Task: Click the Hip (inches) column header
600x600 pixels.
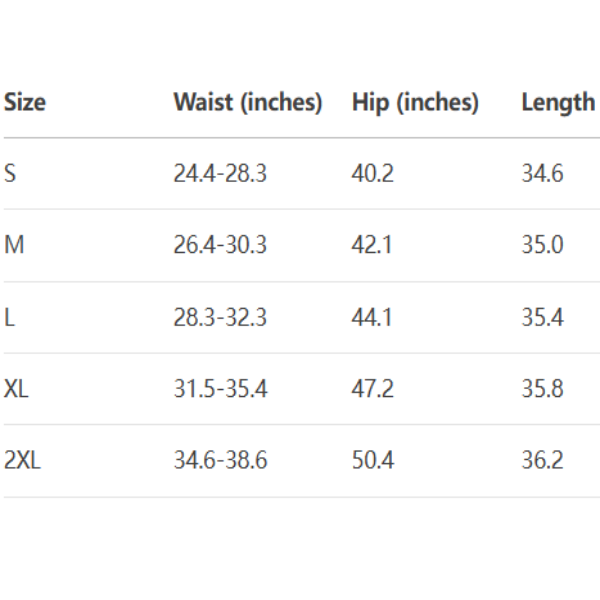Action: coord(415,102)
